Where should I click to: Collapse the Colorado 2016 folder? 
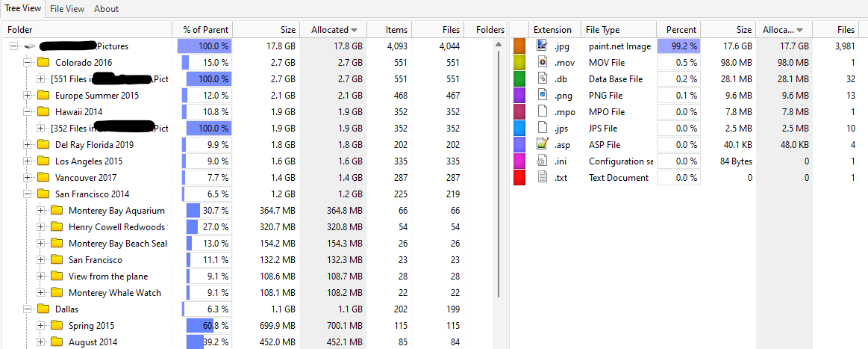27,63
